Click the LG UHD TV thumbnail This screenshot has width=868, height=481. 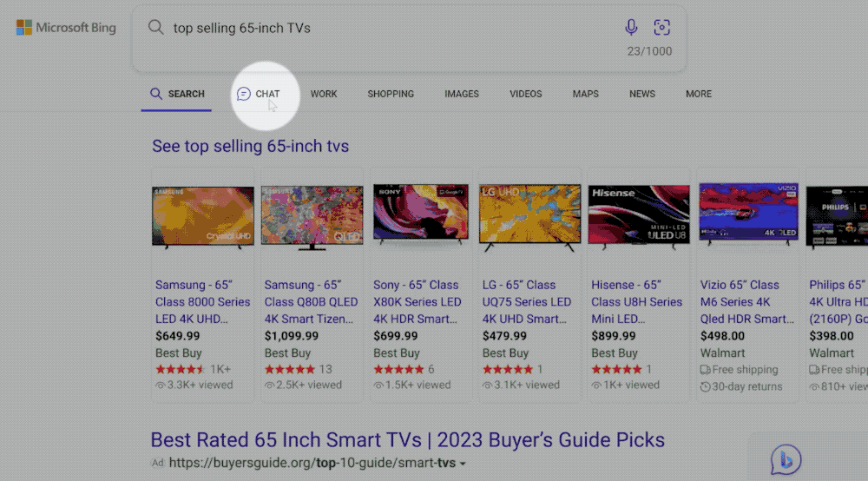tap(529, 215)
